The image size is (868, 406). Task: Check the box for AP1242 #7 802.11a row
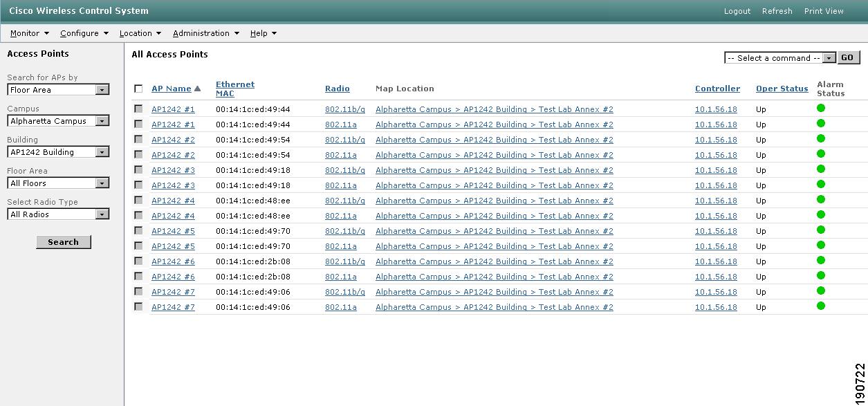click(138, 306)
